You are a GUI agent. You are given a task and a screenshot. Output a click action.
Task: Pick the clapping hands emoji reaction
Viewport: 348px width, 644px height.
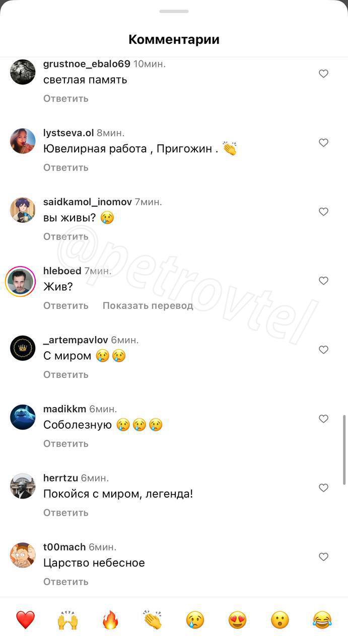[153, 620]
